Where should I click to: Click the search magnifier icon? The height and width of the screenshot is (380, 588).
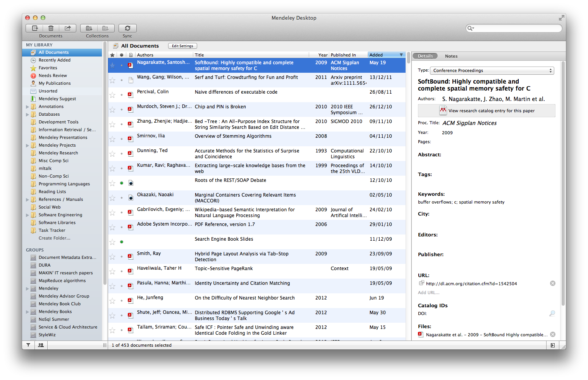pyautogui.click(x=470, y=28)
